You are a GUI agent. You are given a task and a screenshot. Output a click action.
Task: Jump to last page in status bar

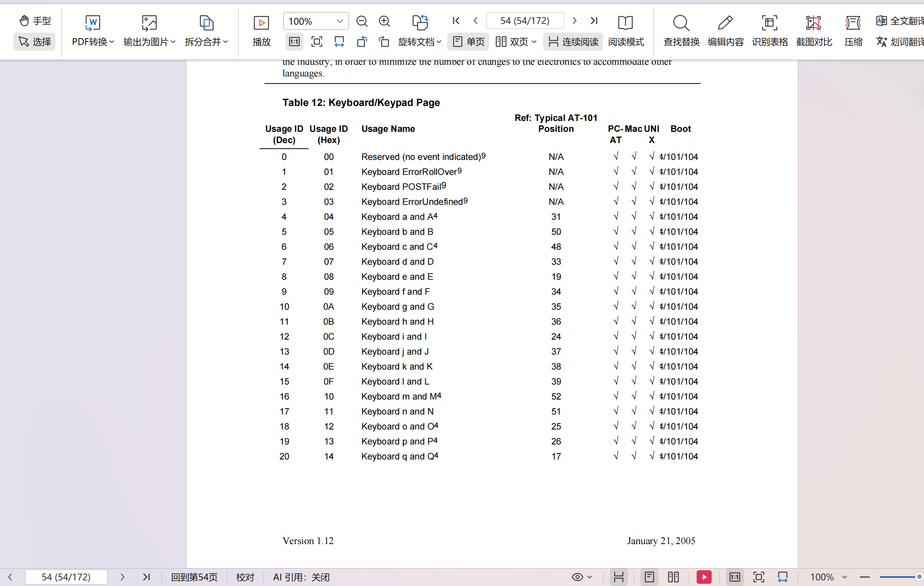pyautogui.click(x=146, y=577)
